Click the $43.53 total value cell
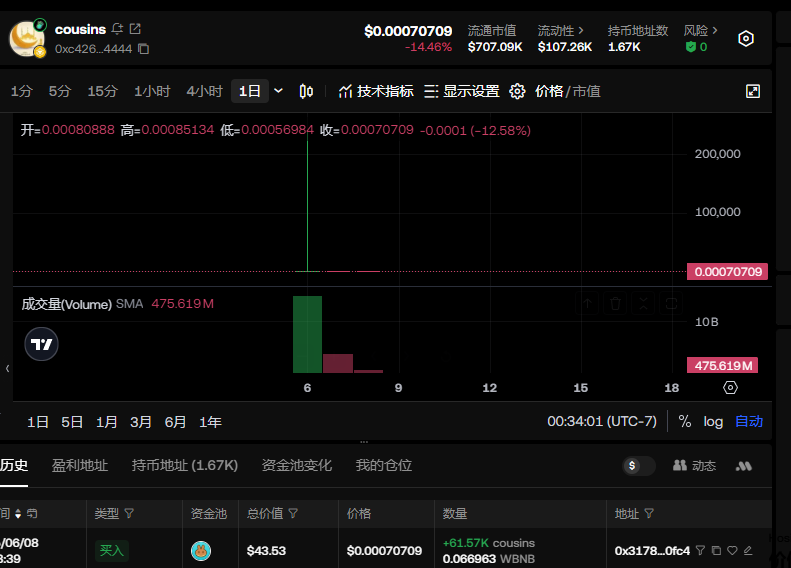 pyautogui.click(x=266, y=551)
